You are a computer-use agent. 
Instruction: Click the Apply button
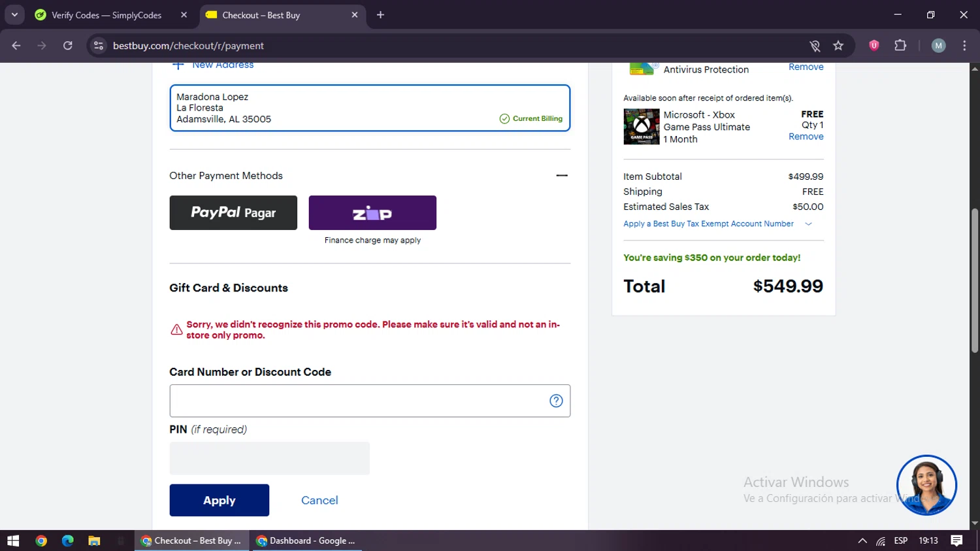click(x=219, y=500)
